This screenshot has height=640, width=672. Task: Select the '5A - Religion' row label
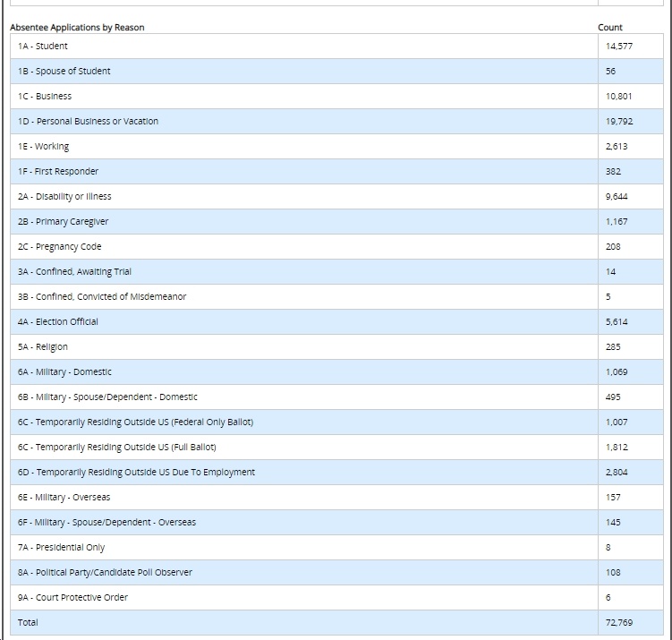43,347
